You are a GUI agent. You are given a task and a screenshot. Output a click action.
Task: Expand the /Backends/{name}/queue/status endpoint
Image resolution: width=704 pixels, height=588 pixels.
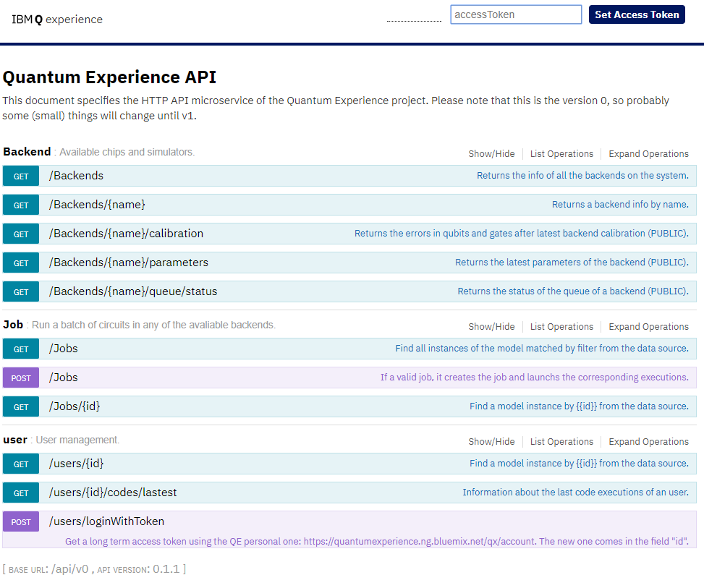(x=133, y=291)
